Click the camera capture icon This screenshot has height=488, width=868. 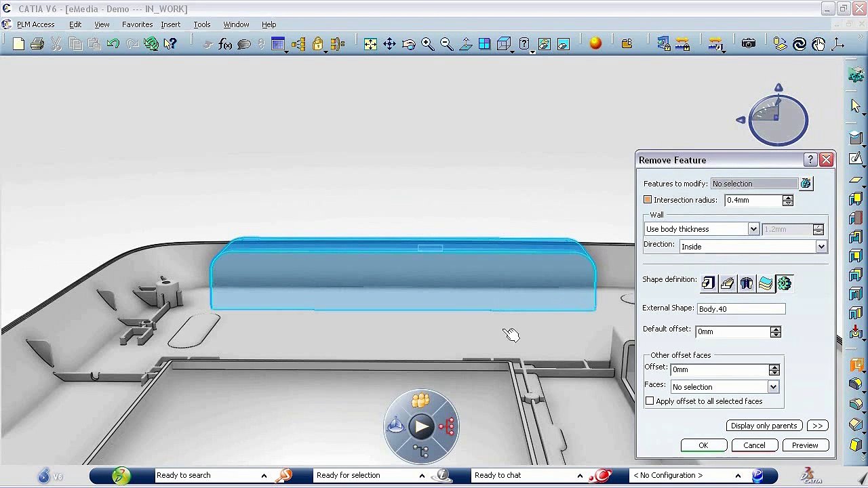click(749, 44)
